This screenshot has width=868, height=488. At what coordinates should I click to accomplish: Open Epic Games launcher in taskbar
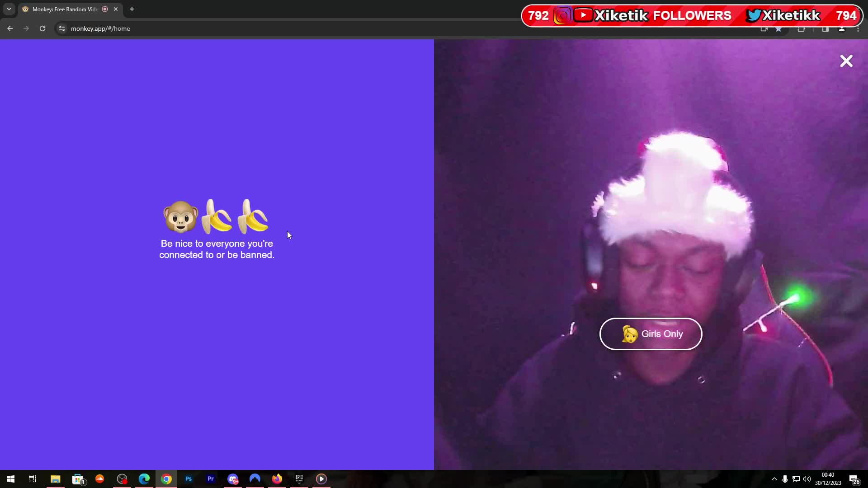(299, 479)
